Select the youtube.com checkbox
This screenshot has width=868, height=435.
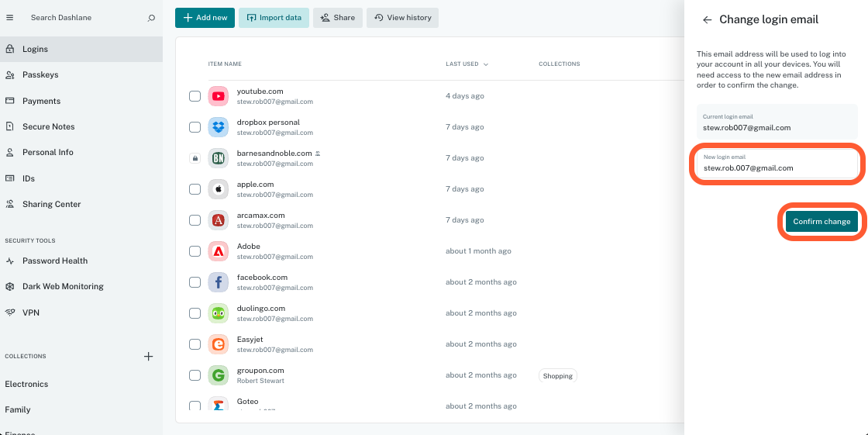coord(195,96)
